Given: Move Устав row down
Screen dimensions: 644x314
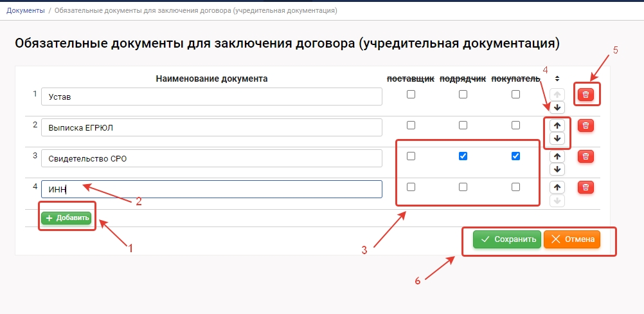Looking at the screenshot, I should click(x=557, y=107).
